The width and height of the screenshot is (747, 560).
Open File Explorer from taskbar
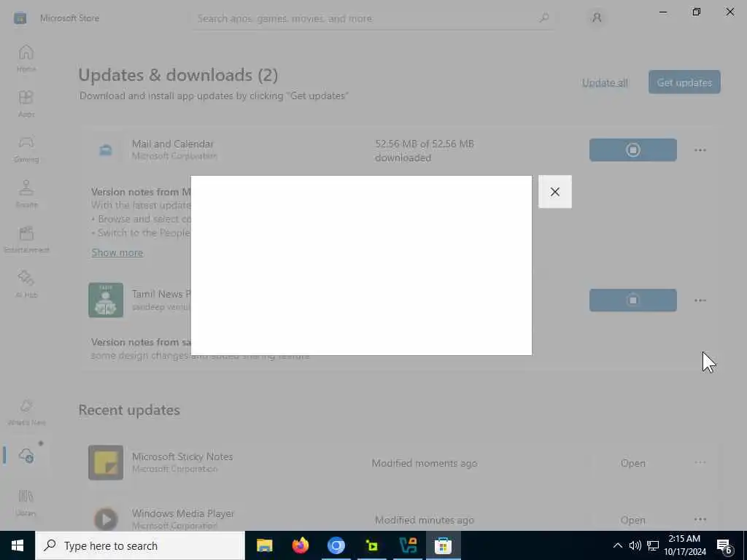point(264,545)
